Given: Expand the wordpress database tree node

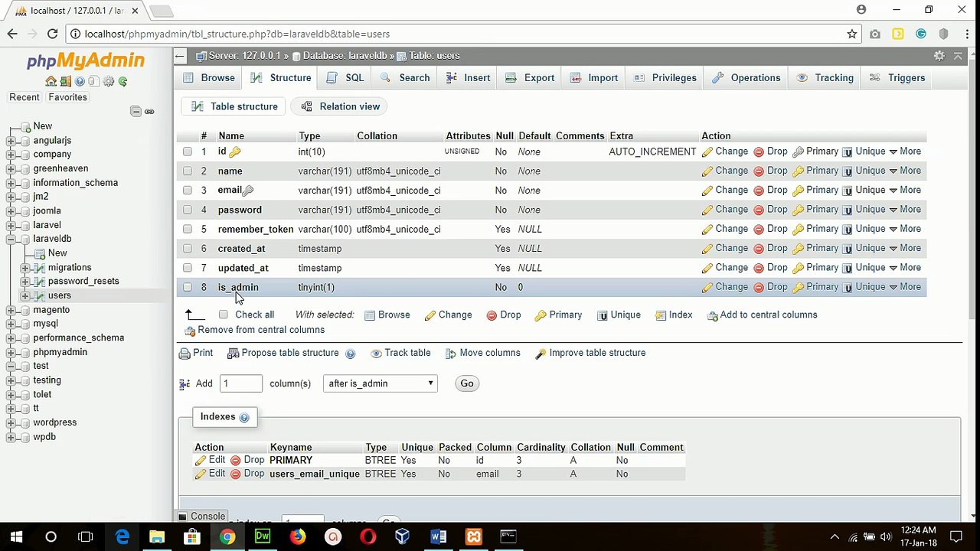Looking at the screenshot, I should click(x=11, y=422).
